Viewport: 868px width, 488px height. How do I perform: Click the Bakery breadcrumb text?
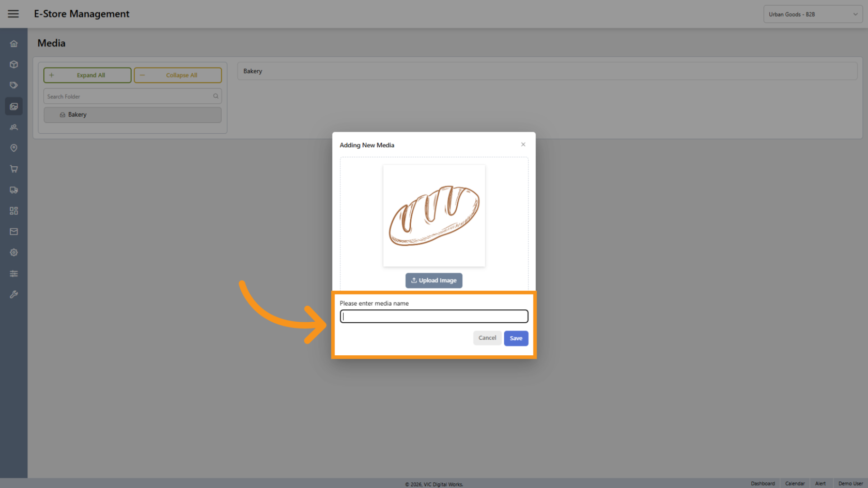tap(253, 71)
